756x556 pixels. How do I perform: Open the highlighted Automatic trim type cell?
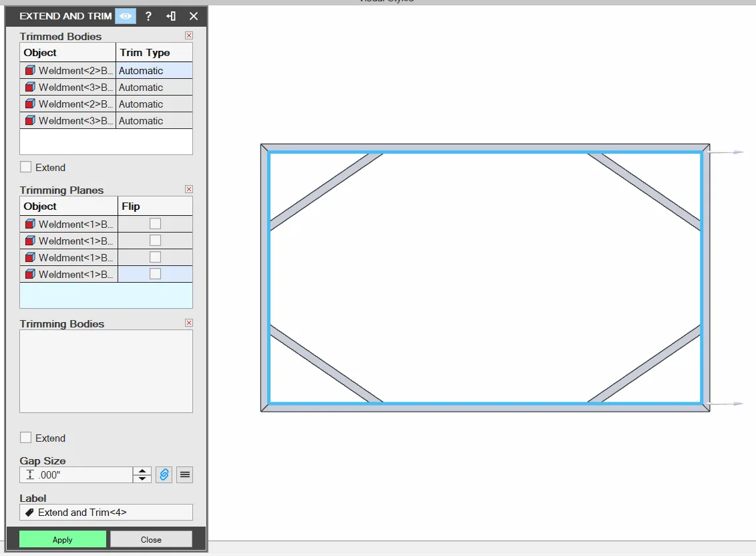(x=154, y=70)
